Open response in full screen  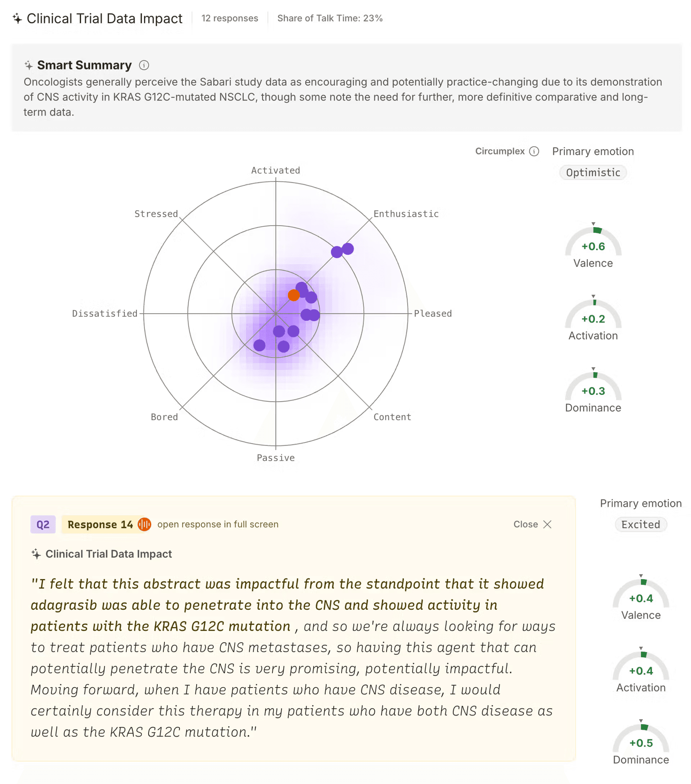pyautogui.click(x=218, y=524)
